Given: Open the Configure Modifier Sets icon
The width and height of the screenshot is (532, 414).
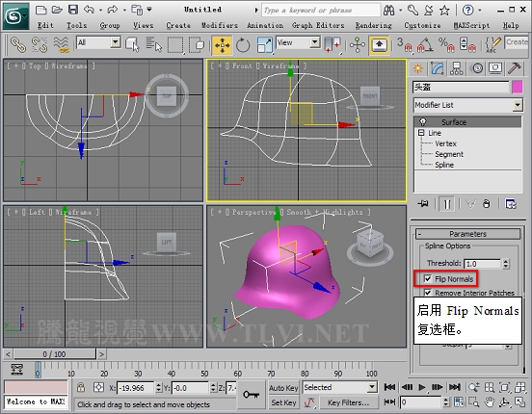Looking at the screenshot, I should [511, 204].
